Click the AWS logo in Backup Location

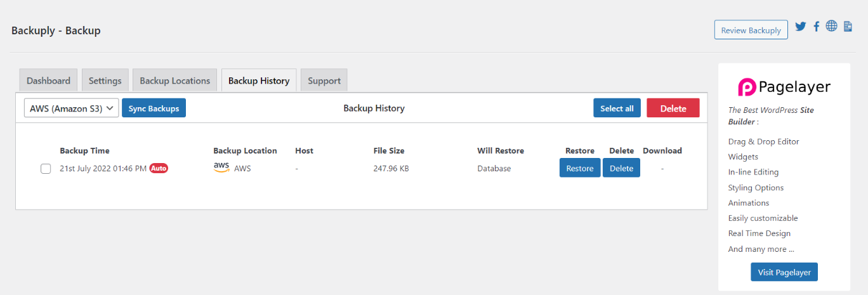tap(221, 167)
